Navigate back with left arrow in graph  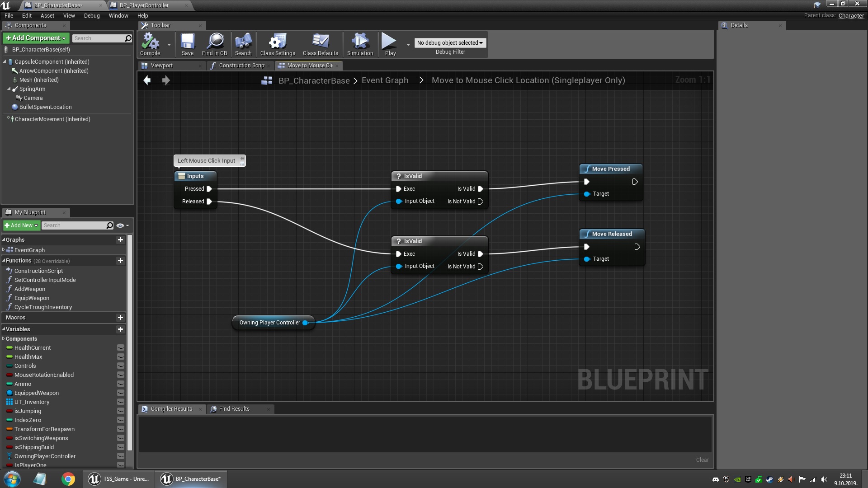click(147, 80)
